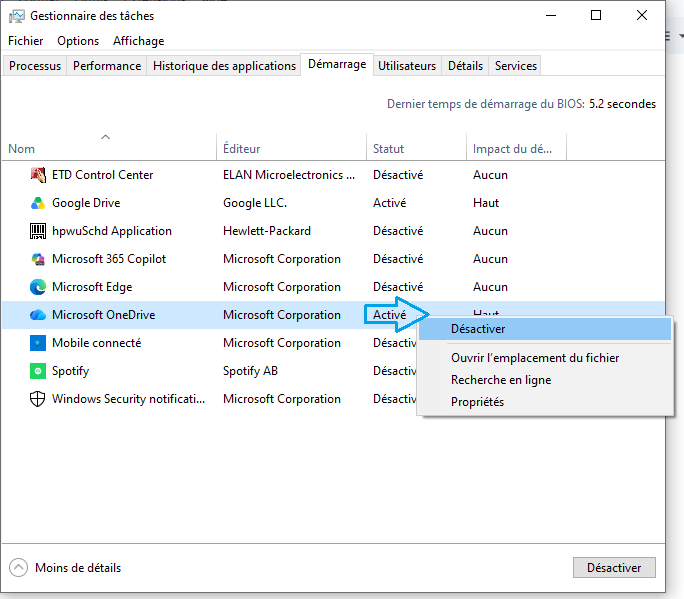Select the ETD Control Center row name
Viewport: 684px width, 599px height.
pyautogui.click(x=103, y=175)
